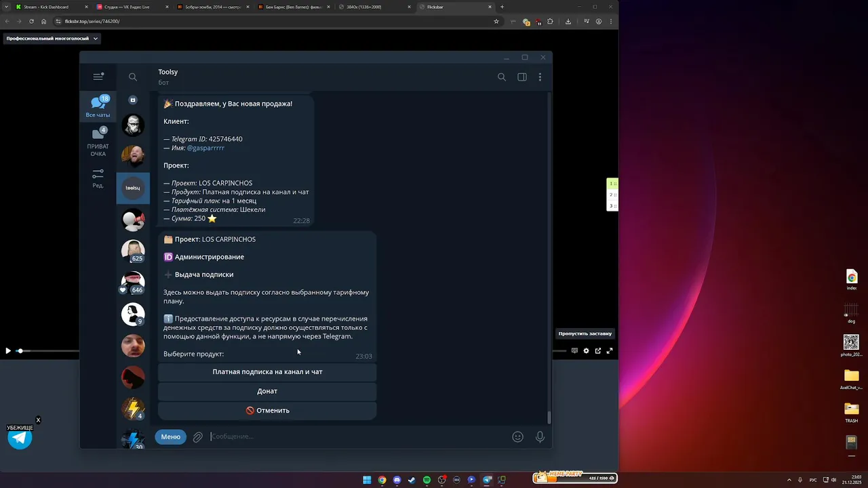Choose 'Платная подписка на канал и чат'
The height and width of the screenshot is (488, 868).
pyautogui.click(x=267, y=371)
